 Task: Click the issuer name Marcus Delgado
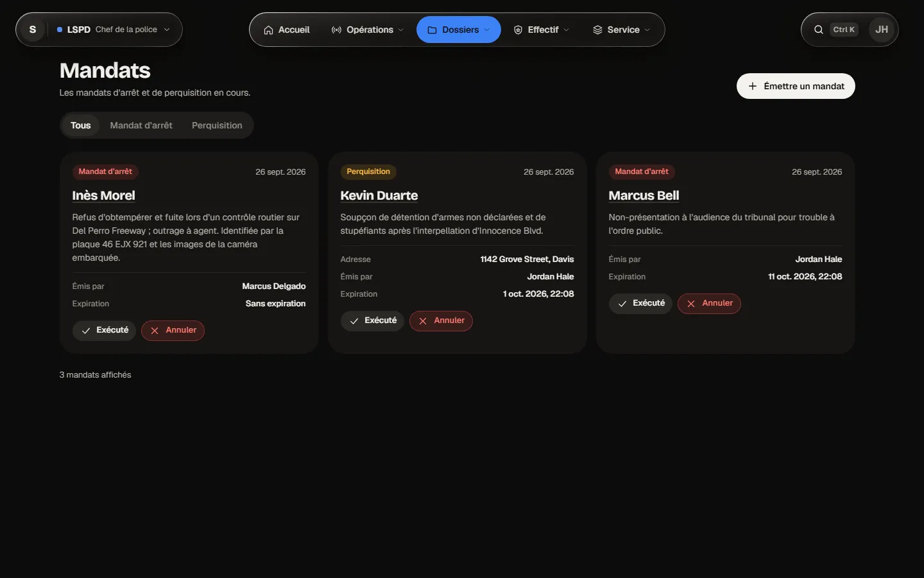274,286
